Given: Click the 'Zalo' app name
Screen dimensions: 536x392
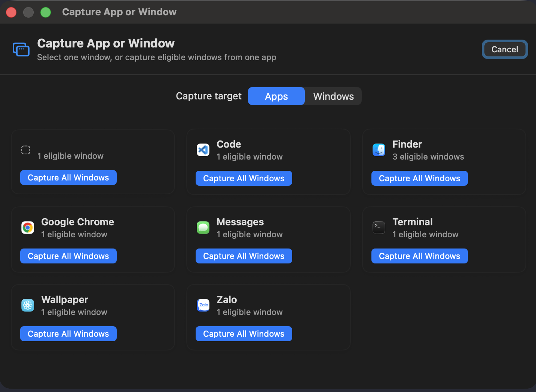Looking at the screenshot, I should pyautogui.click(x=227, y=300).
